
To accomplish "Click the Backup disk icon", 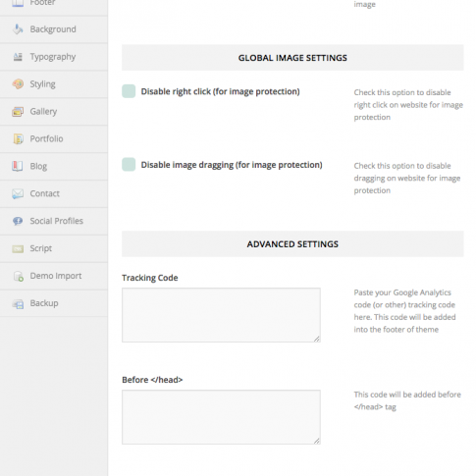I will click(x=18, y=303).
